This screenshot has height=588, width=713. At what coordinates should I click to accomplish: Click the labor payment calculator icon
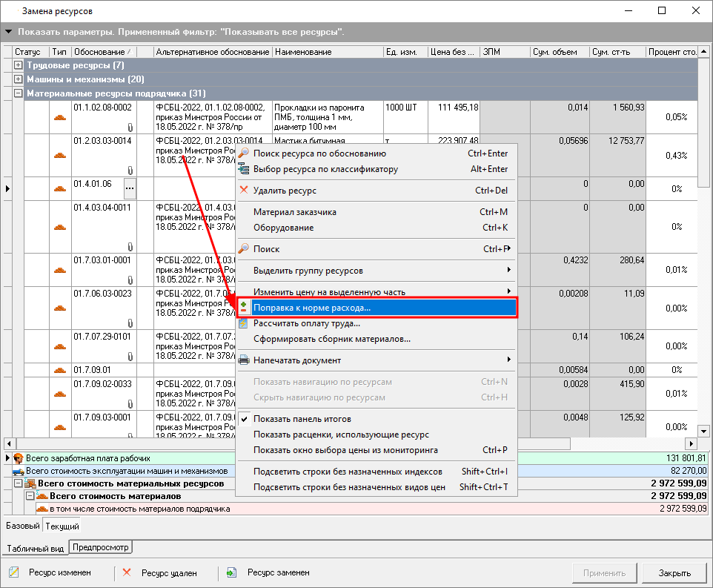pyautogui.click(x=243, y=324)
